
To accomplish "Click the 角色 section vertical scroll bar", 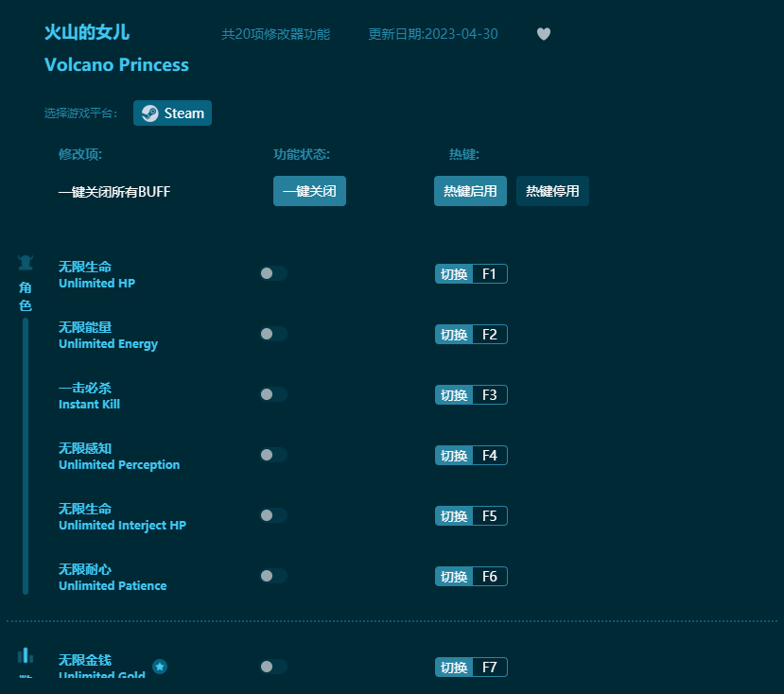I will [x=26, y=457].
